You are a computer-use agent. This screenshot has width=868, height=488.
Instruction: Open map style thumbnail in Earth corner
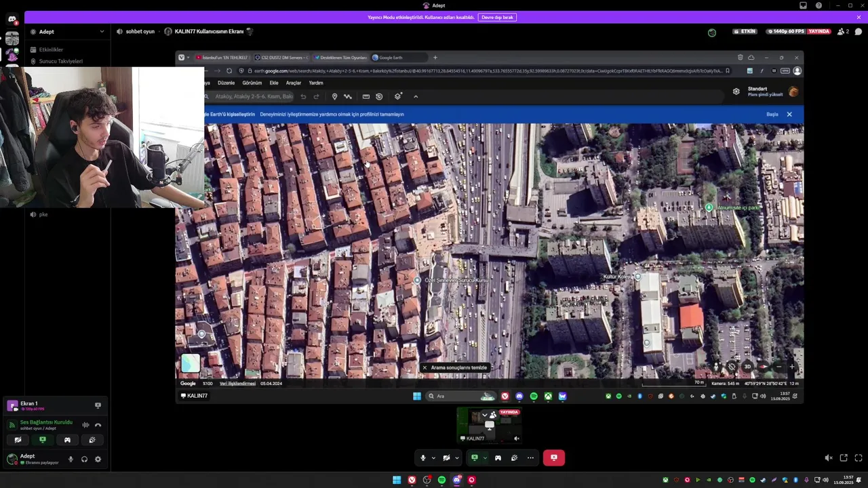tap(191, 363)
